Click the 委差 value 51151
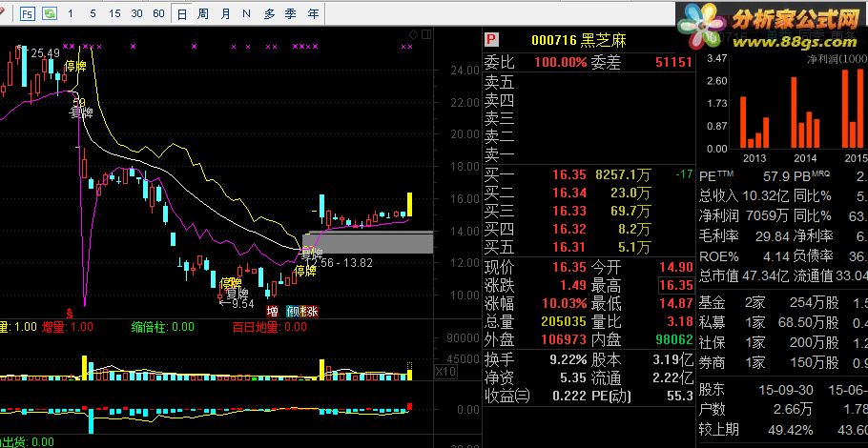This screenshot has width=868, height=448. pyautogui.click(x=673, y=63)
